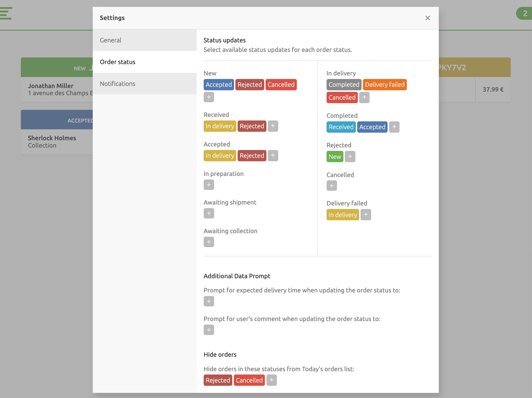Add a status update next to New under Rejected
Image resolution: width=532 pixels, height=398 pixels.
(350, 157)
